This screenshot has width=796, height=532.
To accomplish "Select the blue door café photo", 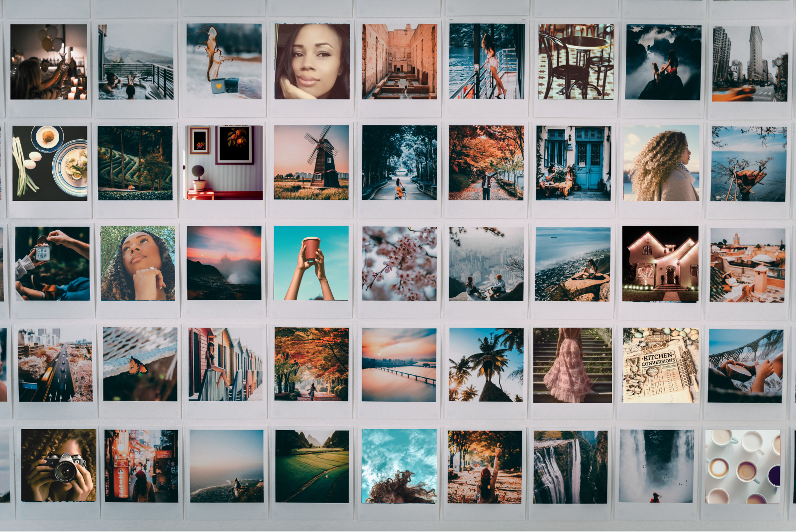I will 573,163.
